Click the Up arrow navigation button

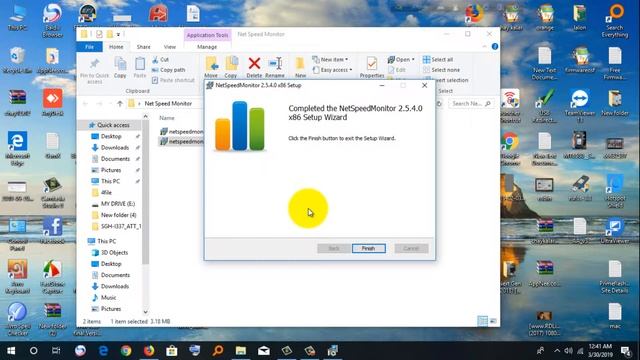click(x=120, y=104)
